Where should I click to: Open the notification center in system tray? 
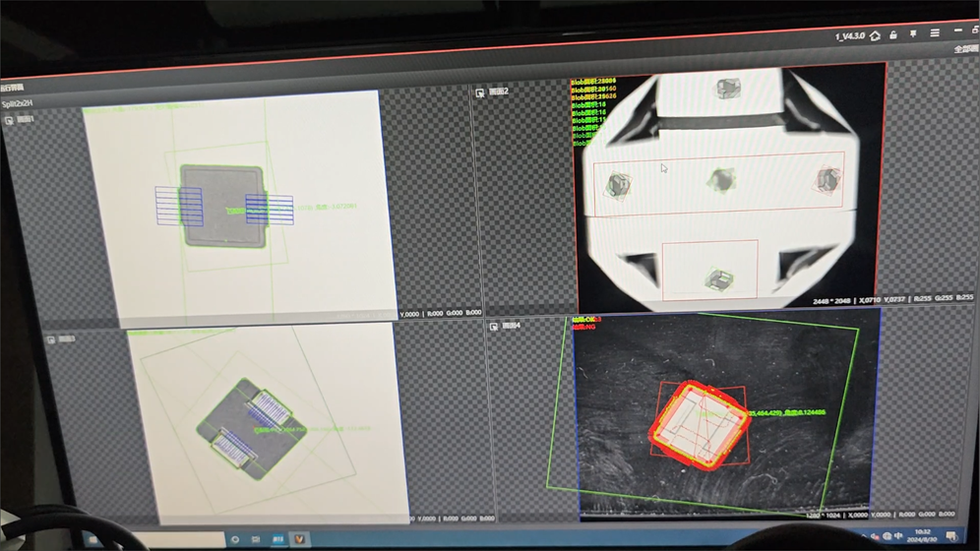(x=952, y=536)
